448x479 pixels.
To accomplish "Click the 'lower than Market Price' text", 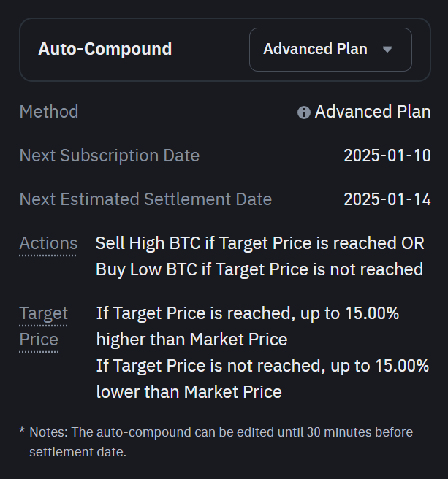I will [189, 392].
